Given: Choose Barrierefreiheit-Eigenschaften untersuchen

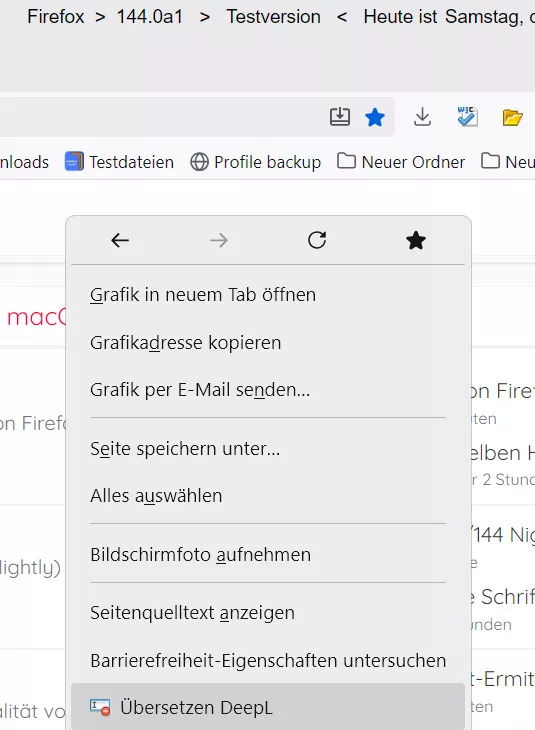Looking at the screenshot, I should click(268, 661).
